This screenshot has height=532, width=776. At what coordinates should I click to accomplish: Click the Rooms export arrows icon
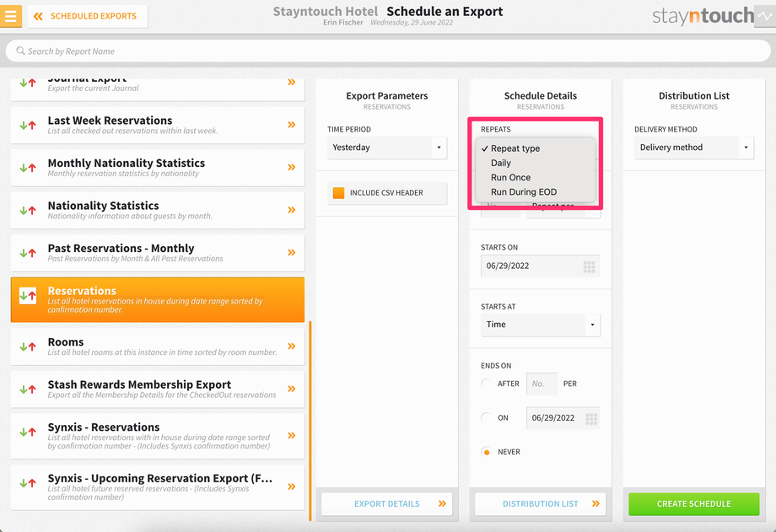pos(28,347)
